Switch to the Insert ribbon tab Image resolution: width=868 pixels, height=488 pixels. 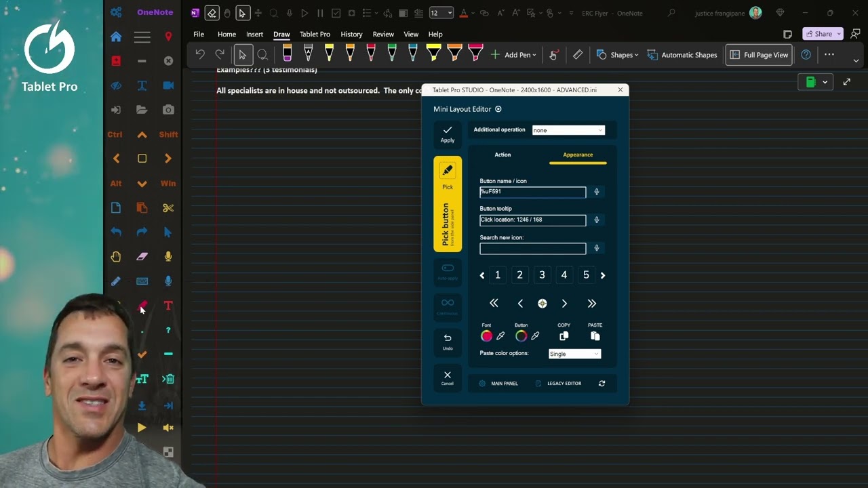point(254,34)
